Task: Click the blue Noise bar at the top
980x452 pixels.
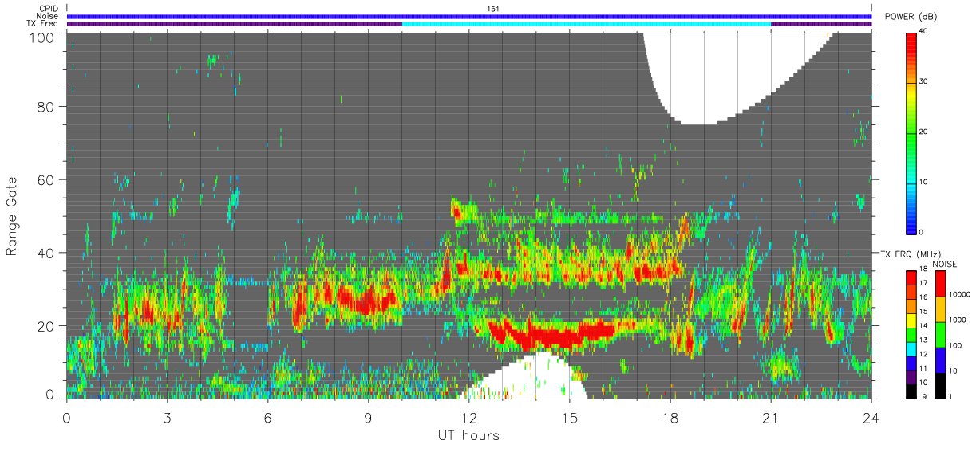Action: (469, 16)
